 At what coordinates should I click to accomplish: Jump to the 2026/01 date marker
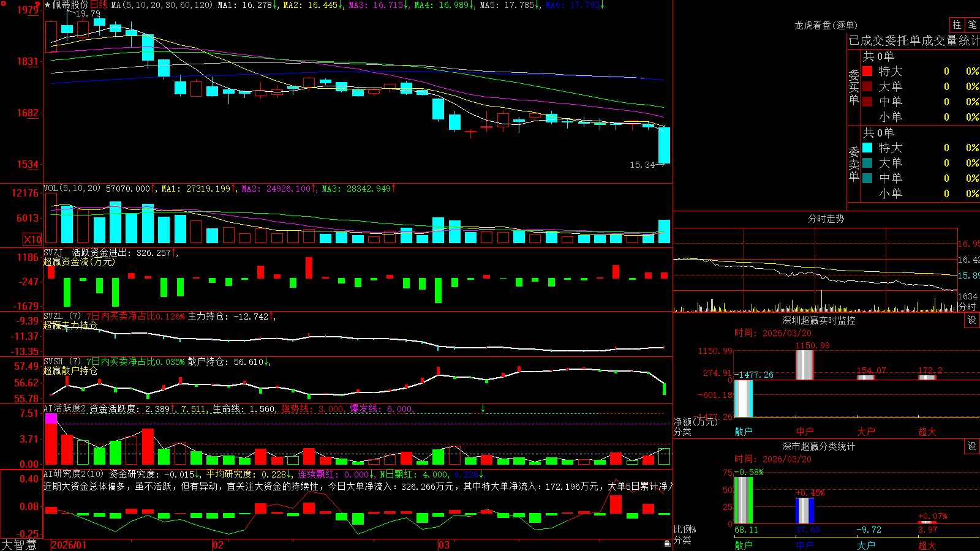(x=69, y=545)
